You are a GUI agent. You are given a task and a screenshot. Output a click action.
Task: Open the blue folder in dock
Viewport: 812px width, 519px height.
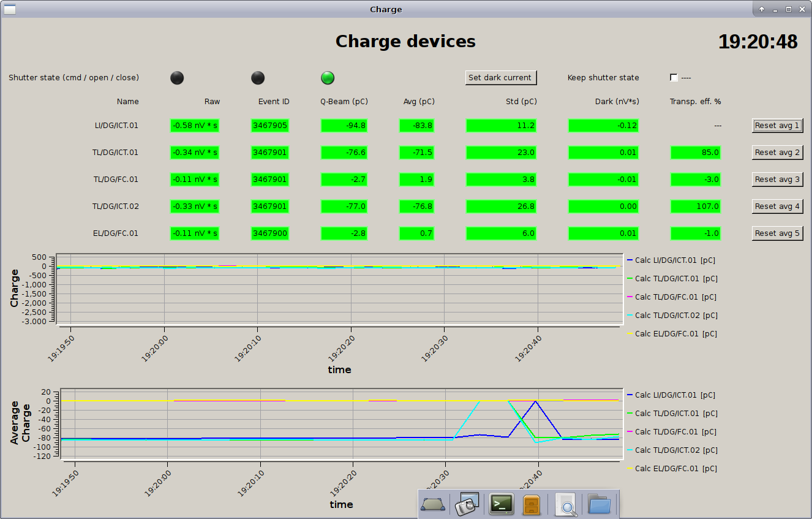(599, 504)
